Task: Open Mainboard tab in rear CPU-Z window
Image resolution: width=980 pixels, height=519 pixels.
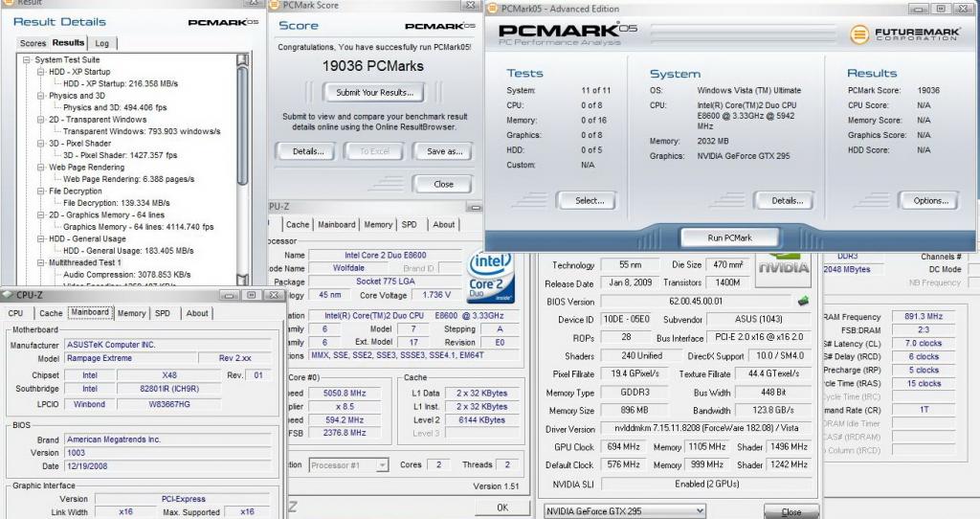Action: coord(336,224)
